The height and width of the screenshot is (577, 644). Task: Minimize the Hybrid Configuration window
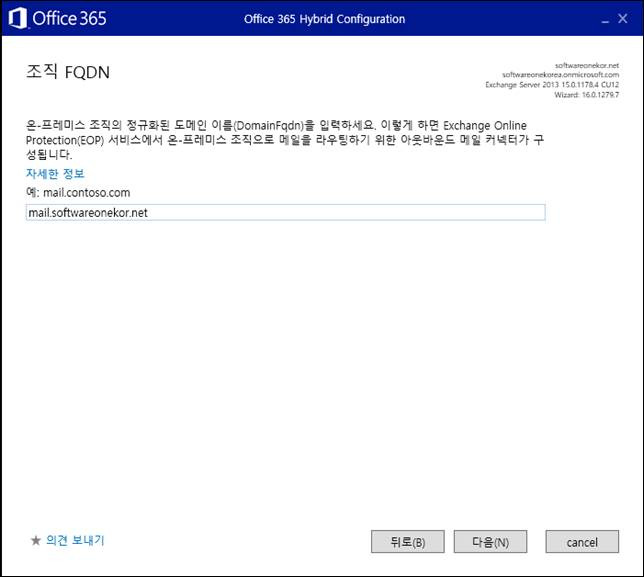(x=605, y=19)
